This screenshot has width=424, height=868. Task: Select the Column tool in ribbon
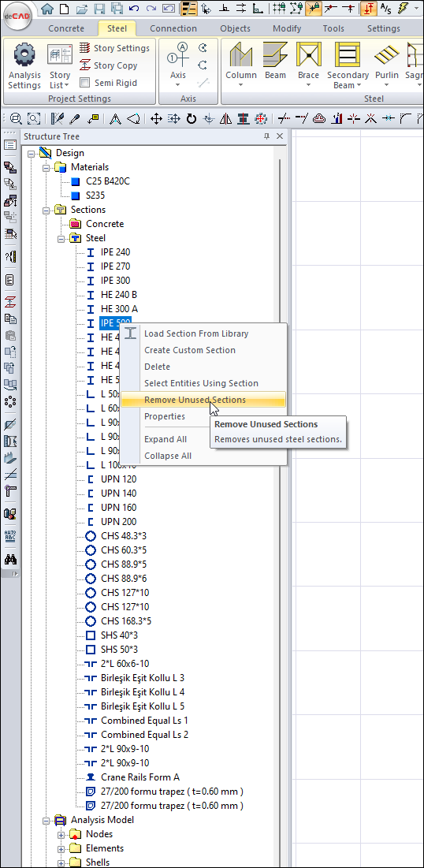(241, 55)
